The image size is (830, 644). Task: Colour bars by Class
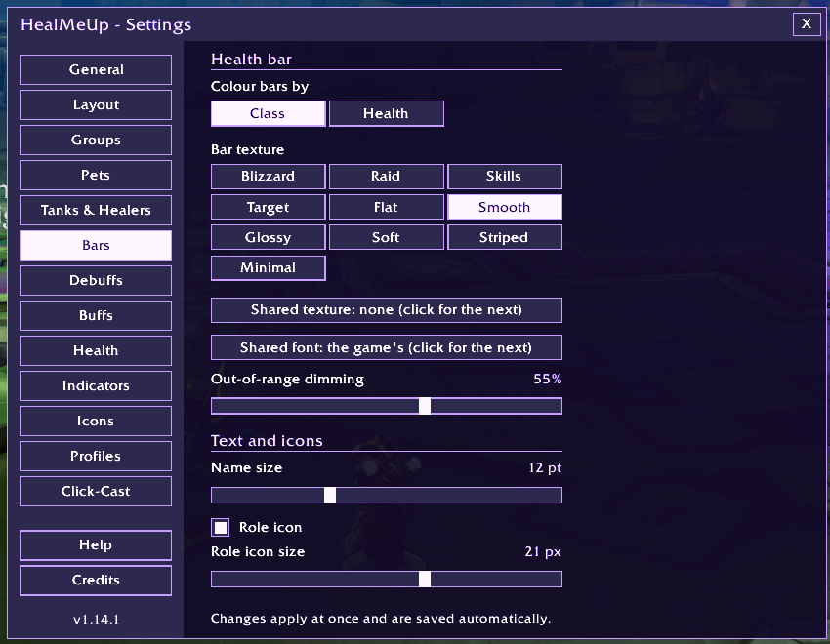269,114
